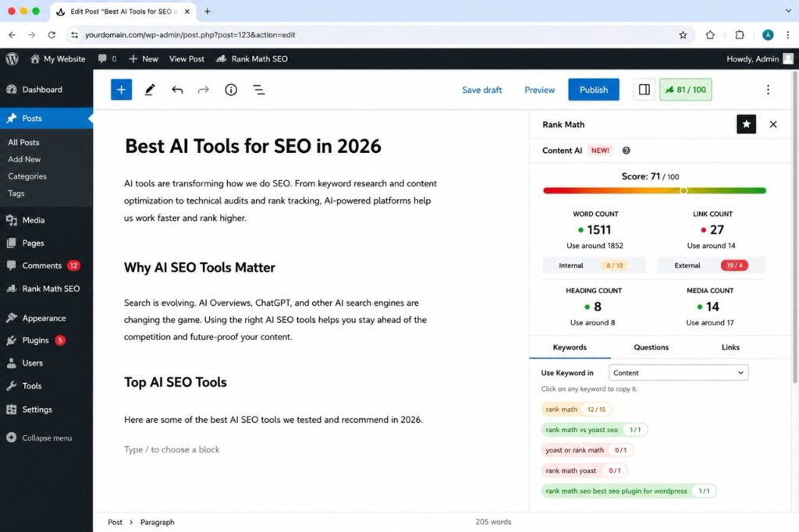Click Paragraph in the bottom breadcrumb

157,522
